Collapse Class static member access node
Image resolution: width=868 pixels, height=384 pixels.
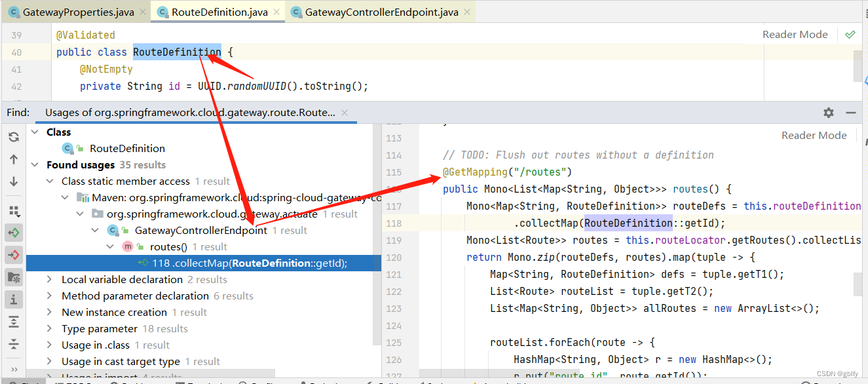50,181
